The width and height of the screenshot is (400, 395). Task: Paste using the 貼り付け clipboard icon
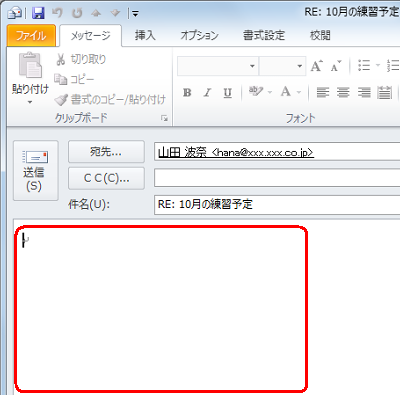tap(30, 65)
